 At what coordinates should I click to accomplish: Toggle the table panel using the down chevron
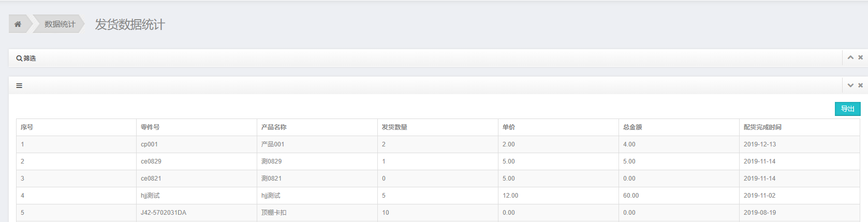click(x=850, y=85)
